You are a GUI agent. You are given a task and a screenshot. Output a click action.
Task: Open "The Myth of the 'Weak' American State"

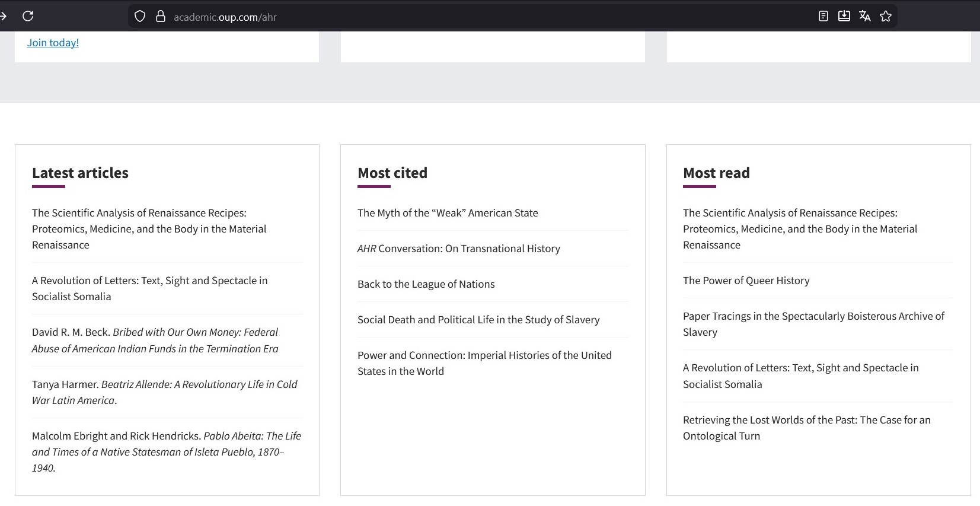point(448,213)
